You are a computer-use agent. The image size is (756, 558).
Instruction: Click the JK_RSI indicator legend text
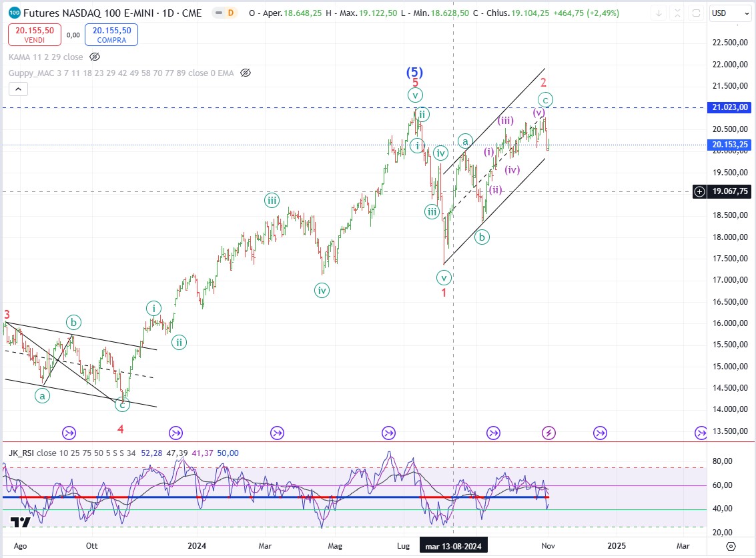point(72,453)
